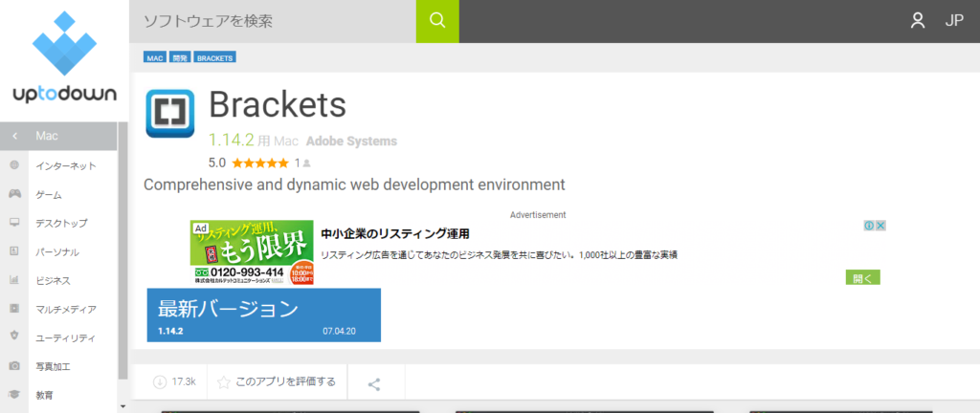Click the five-star rating
The image size is (980, 413).
tap(260, 163)
